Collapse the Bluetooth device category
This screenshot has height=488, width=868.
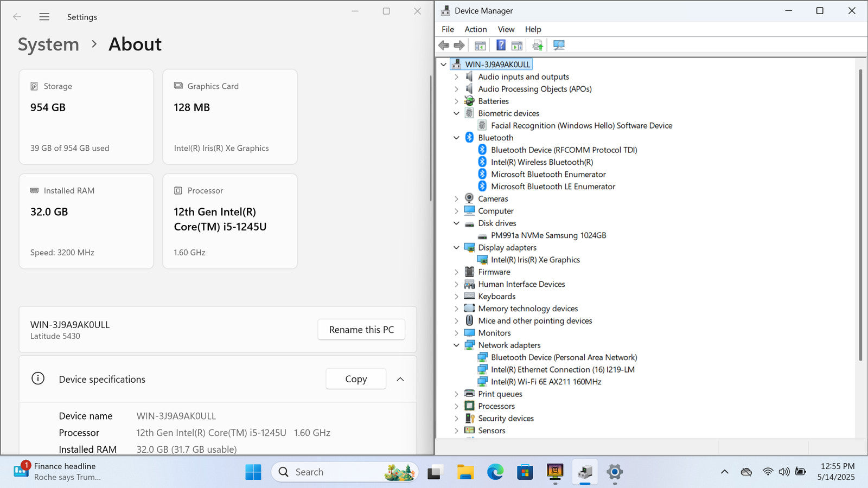click(456, 138)
